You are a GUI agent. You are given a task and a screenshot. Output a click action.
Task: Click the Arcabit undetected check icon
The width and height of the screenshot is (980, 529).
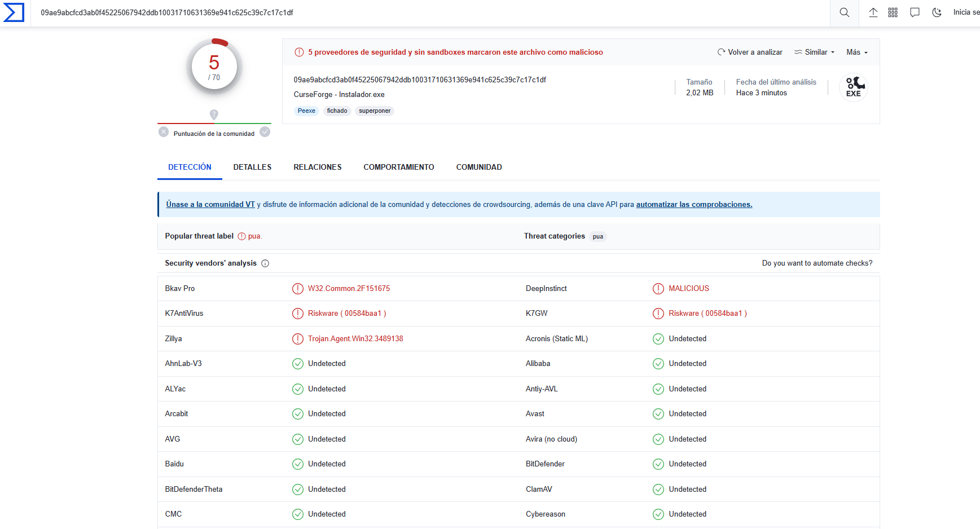point(298,414)
